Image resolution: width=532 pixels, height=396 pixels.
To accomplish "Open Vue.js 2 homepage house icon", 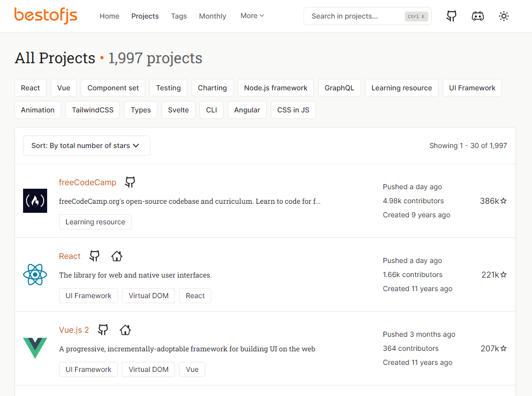I will coord(125,330).
